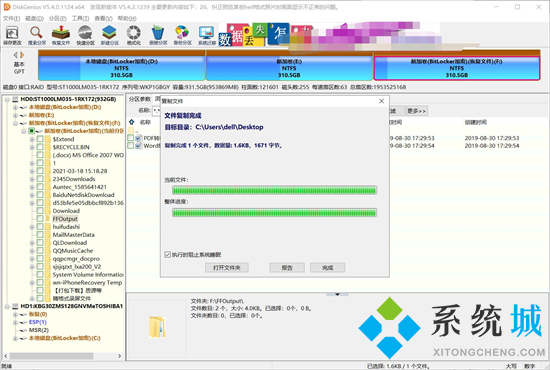The height and width of the screenshot is (370, 550).
Task: Expand the 本地磁盘(D:) BitLocker node
Action: pos(15,107)
